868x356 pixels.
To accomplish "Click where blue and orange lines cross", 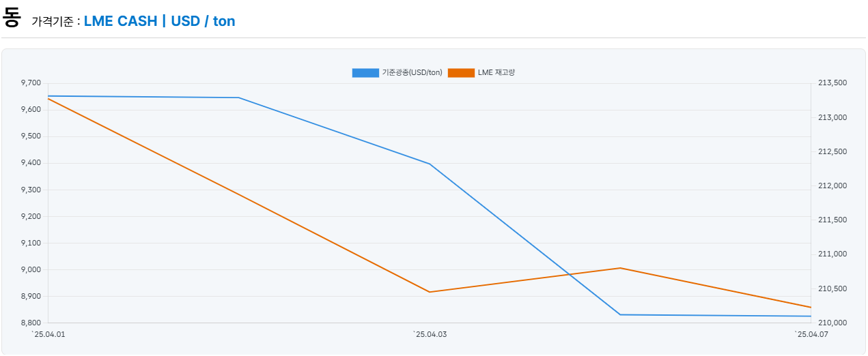I will point(569,275).
